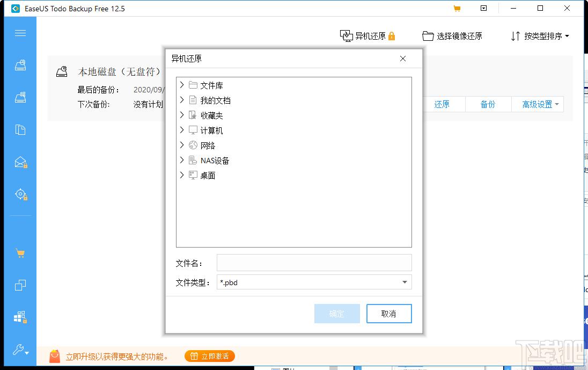The height and width of the screenshot is (370, 588).
Task: Click the 本地磁盘（无盘符）backup task title
Action: [119, 71]
